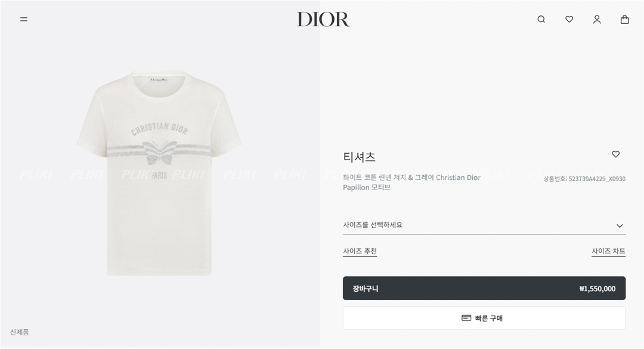Click the 티셔츠 product title
Viewport: 644px width, 349px height.
pyautogui.click(x=360, y=157)
